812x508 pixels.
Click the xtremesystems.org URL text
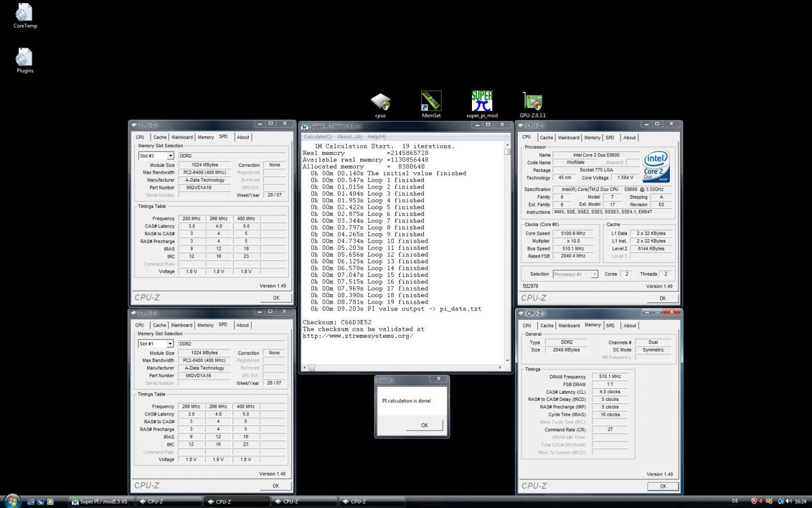[x=358, y=336]
